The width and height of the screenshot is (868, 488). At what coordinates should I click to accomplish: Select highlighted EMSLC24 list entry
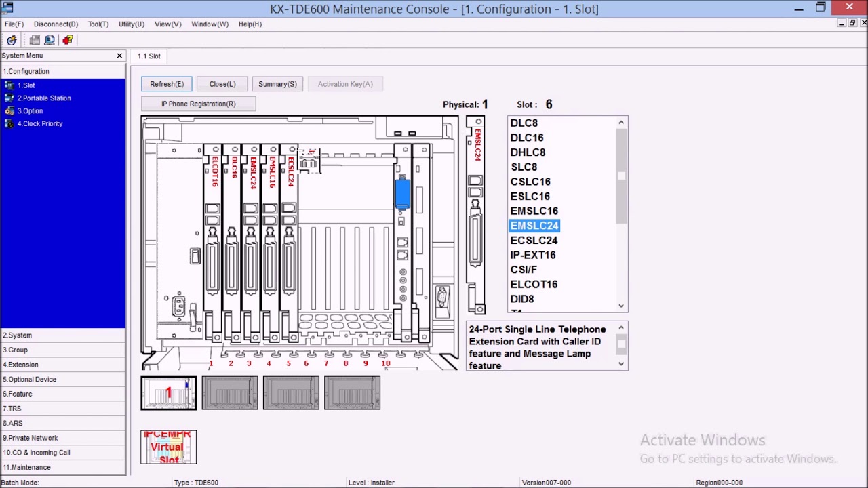point(534,226)
